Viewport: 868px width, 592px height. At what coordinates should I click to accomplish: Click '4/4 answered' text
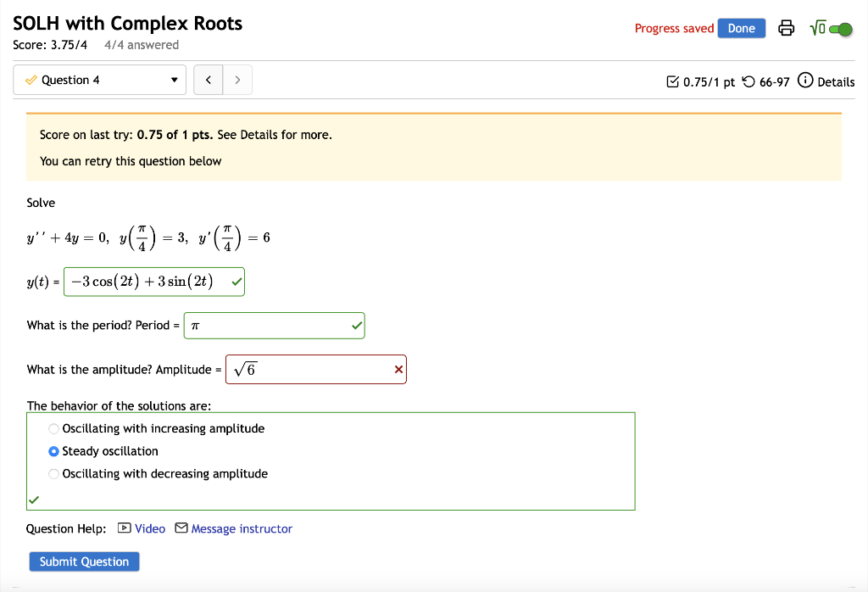tap(142, 45)
